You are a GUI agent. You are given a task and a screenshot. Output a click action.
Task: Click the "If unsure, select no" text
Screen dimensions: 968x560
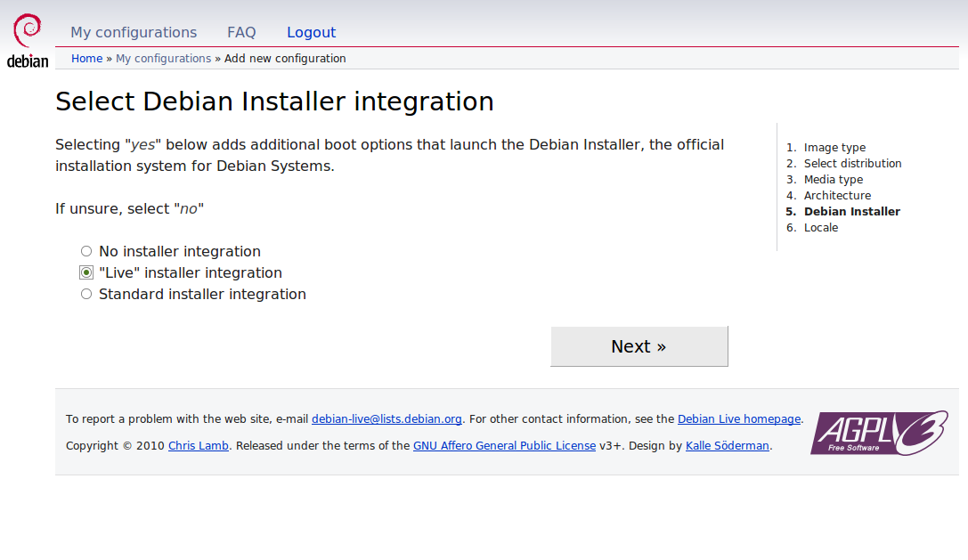click(130, 208)
